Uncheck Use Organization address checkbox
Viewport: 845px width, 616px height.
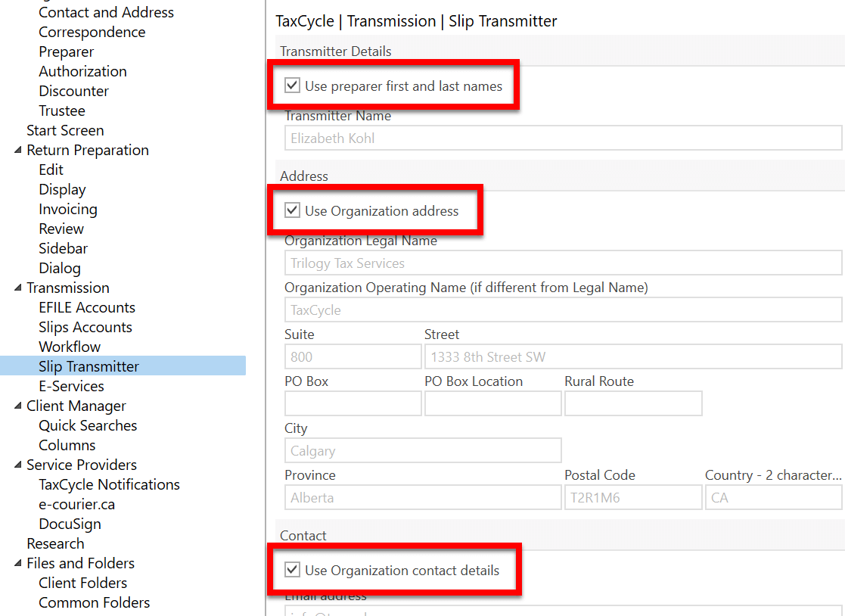pos(292,210)
